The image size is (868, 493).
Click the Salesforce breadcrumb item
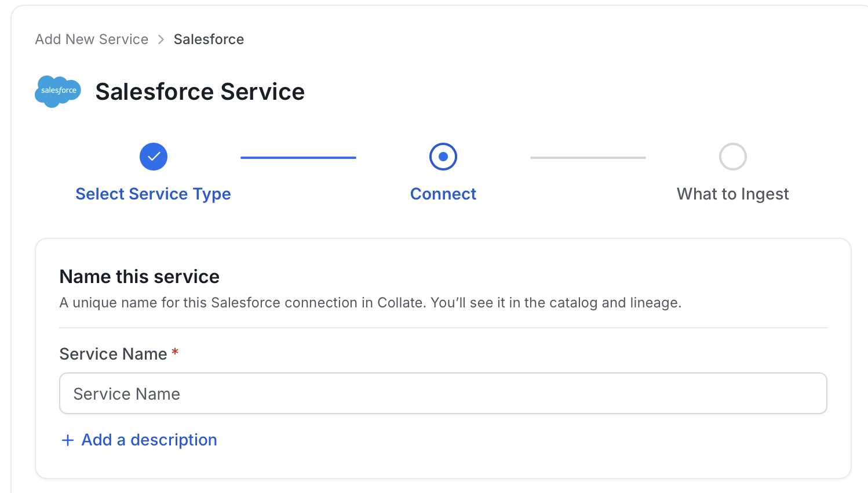click(x=209, y=39)
